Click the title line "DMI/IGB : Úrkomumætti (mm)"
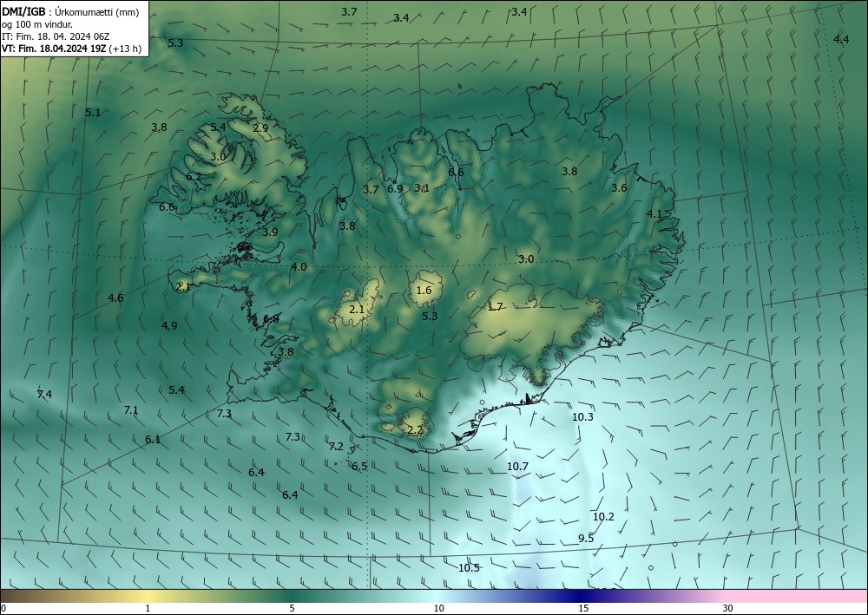 pos(70,11)
